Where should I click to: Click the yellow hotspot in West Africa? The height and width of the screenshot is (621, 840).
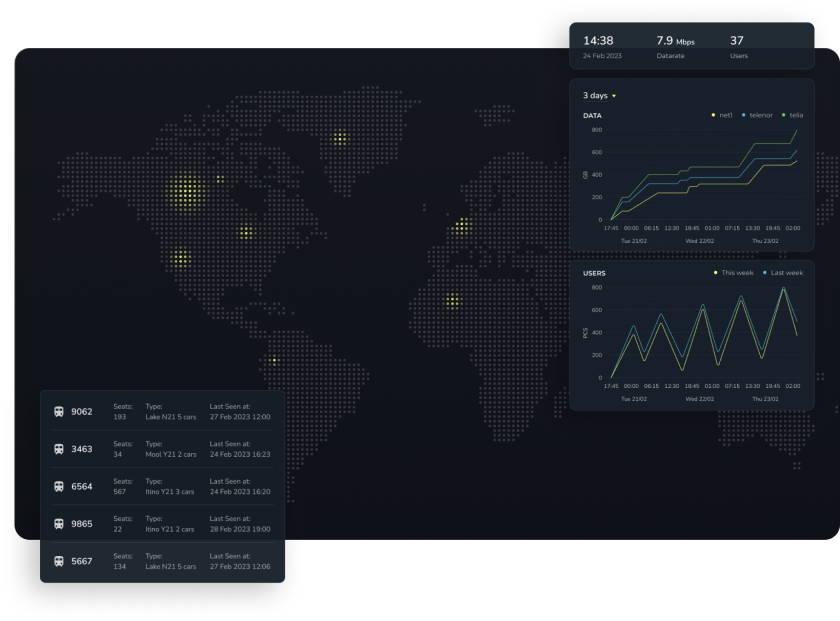(453, 301)
